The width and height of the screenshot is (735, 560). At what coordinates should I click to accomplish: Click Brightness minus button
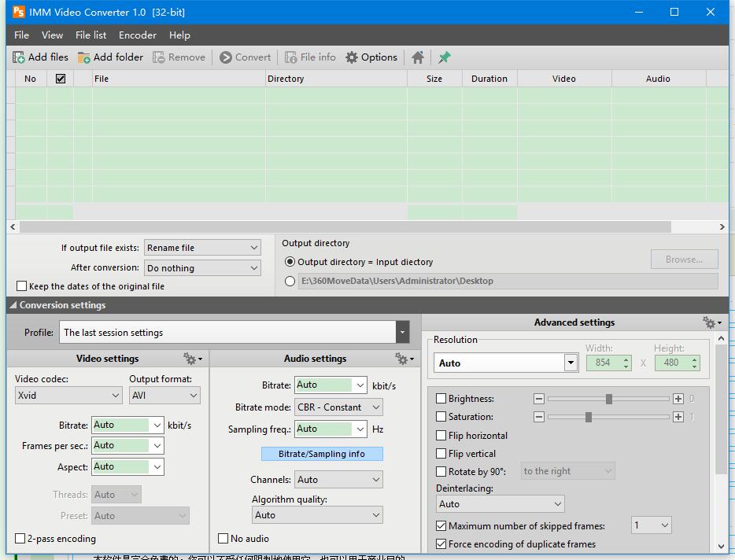(x=538, y=399)
